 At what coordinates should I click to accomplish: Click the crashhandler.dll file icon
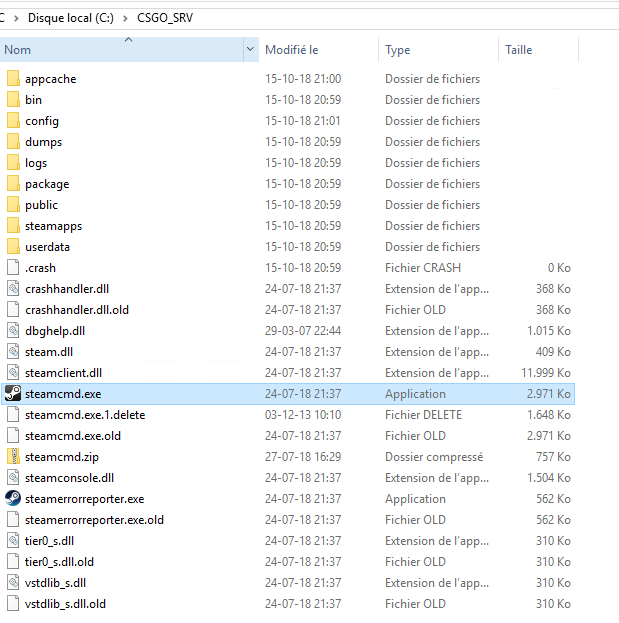[13, 288]
